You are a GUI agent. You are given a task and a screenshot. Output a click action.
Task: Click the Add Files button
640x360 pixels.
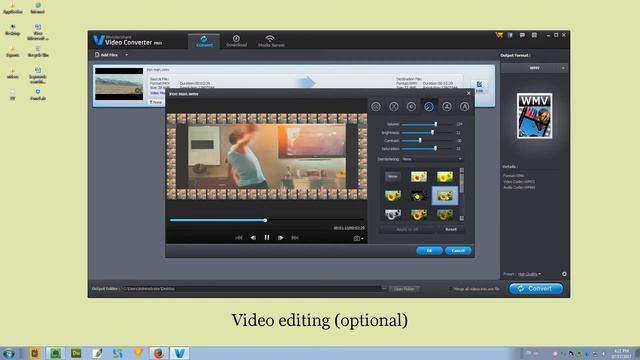pyautogui.click(x=107, y=55)
